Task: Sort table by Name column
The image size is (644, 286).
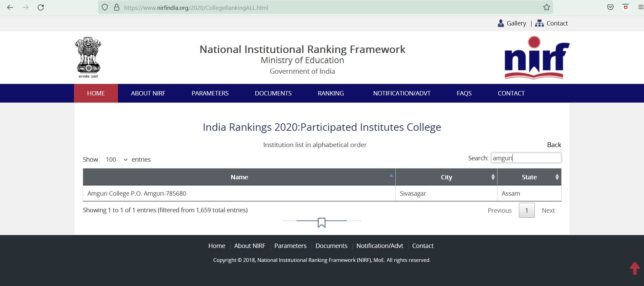Action: pyautogui.click(x=239, y=177)
